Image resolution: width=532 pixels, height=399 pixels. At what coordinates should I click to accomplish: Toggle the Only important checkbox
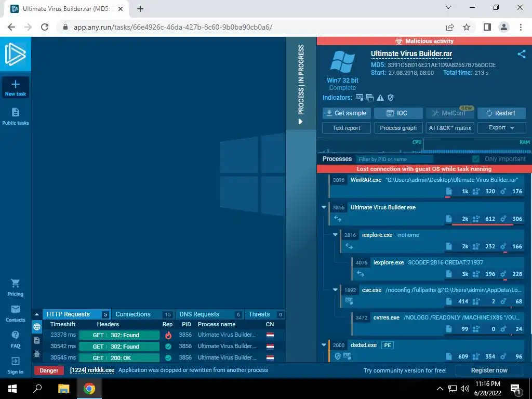[476, 159]
